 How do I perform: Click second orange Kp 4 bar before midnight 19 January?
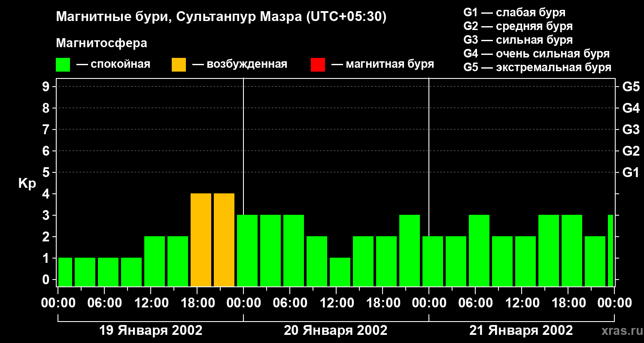click(x=224, y=240)
